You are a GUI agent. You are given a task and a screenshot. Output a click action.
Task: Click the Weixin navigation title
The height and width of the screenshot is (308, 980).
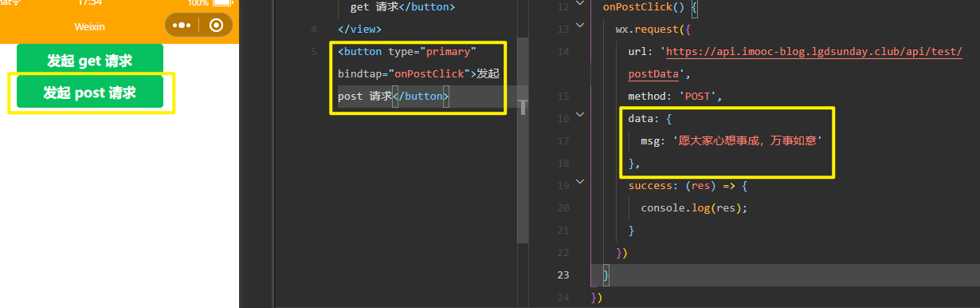(90, 26)
